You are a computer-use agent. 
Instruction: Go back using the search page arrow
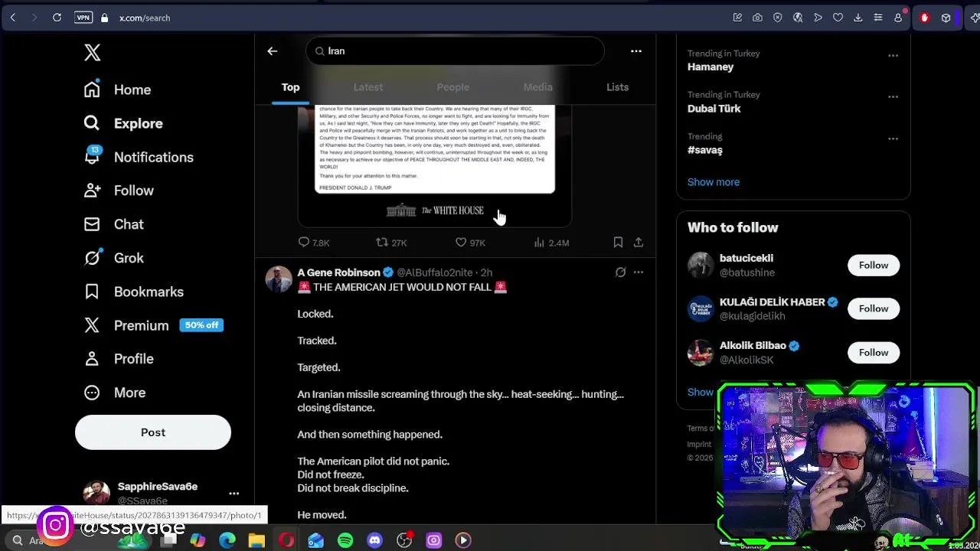(x=272, y=51)
